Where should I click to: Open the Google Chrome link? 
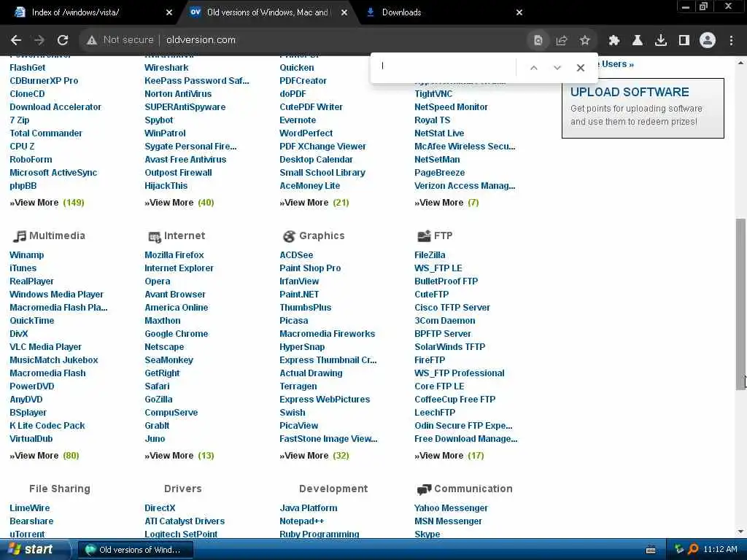(x=177, y=334)
